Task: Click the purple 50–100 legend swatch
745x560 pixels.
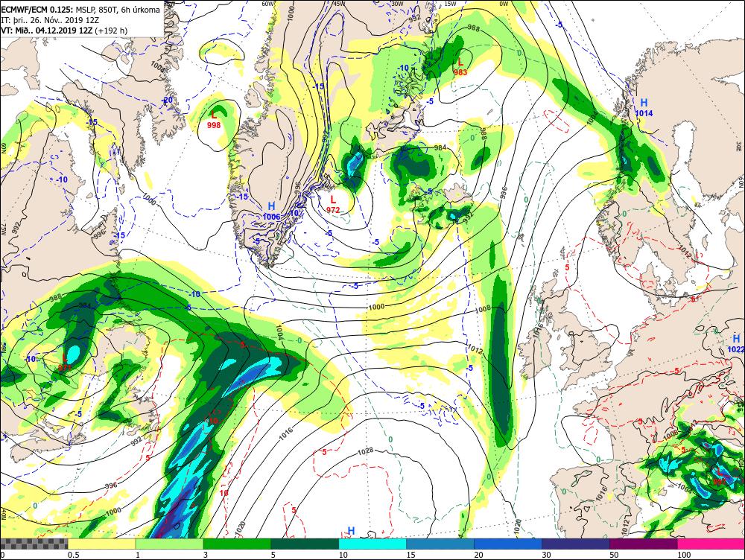Action: [x=644, y=544]
